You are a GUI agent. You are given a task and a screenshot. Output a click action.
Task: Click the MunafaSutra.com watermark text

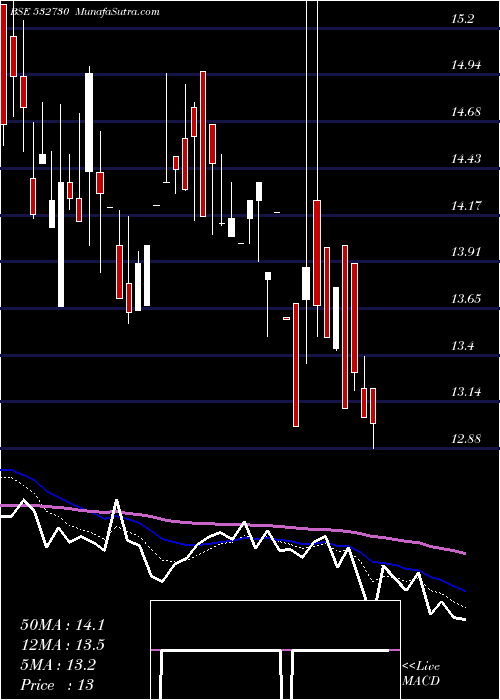coord(118,12)
